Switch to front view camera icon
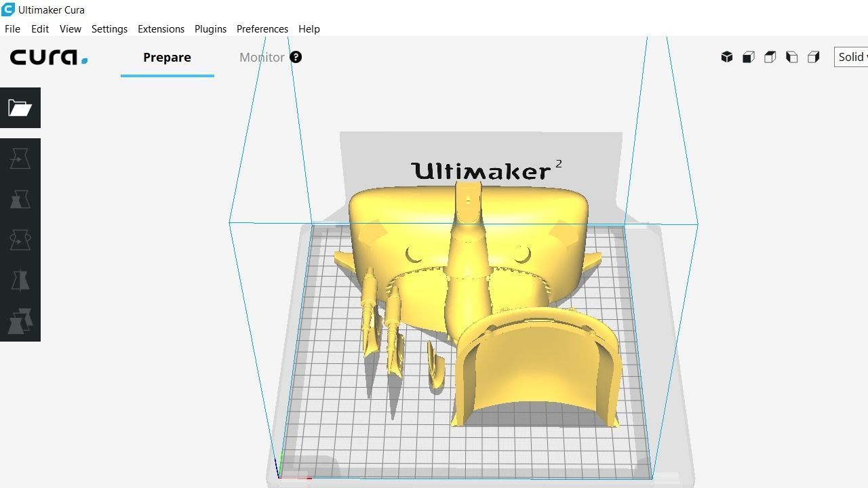Image resolution: width=868 pixels, height=488 pixels. click(749, 57)
